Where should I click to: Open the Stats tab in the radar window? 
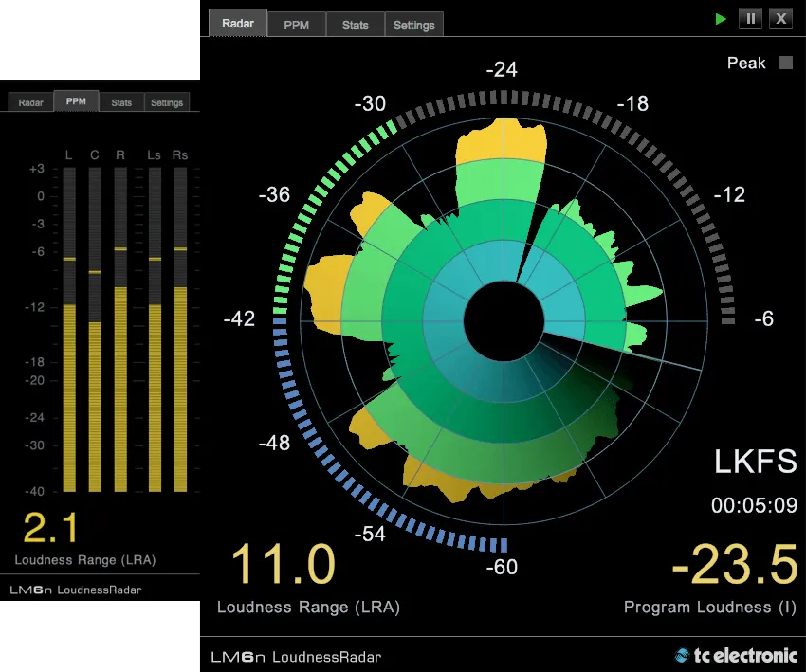pyautogui.click(x=355, y=25)
